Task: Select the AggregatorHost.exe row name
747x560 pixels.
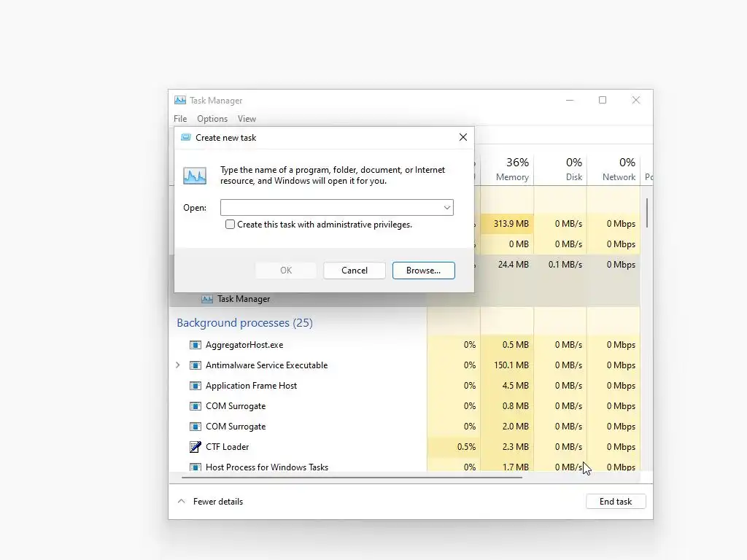Action: (244, 345)
